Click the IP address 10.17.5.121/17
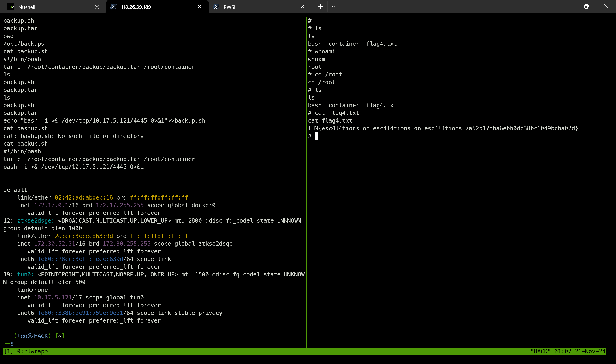This screenshot has height=364, width=616. click(58, 298)
